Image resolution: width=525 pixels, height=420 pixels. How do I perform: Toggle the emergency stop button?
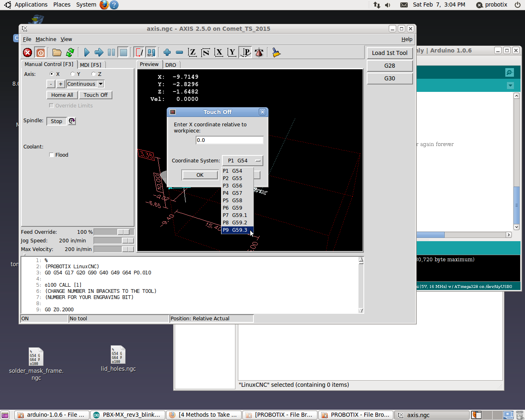click(x=27, y=52)
